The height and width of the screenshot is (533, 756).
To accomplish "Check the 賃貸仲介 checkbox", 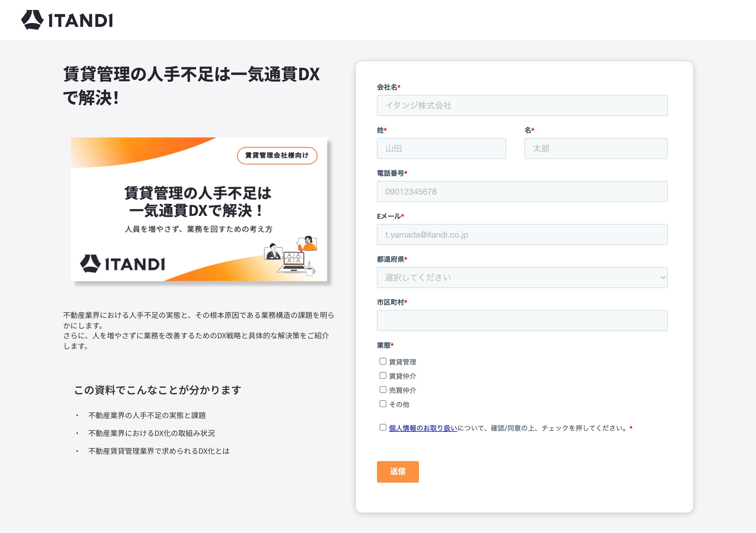I will [x=383, y=375].
